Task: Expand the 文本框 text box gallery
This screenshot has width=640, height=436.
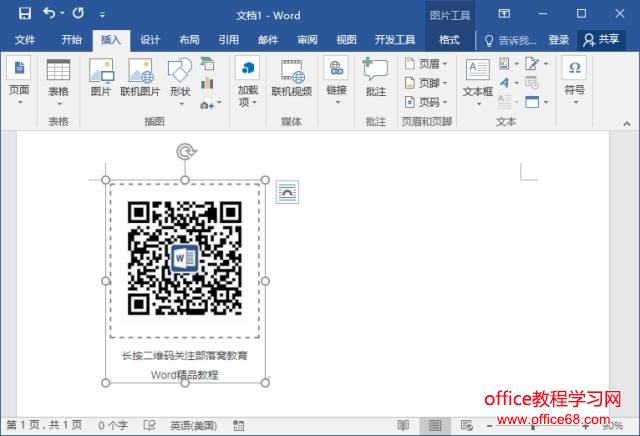Action: pos(478,104)
